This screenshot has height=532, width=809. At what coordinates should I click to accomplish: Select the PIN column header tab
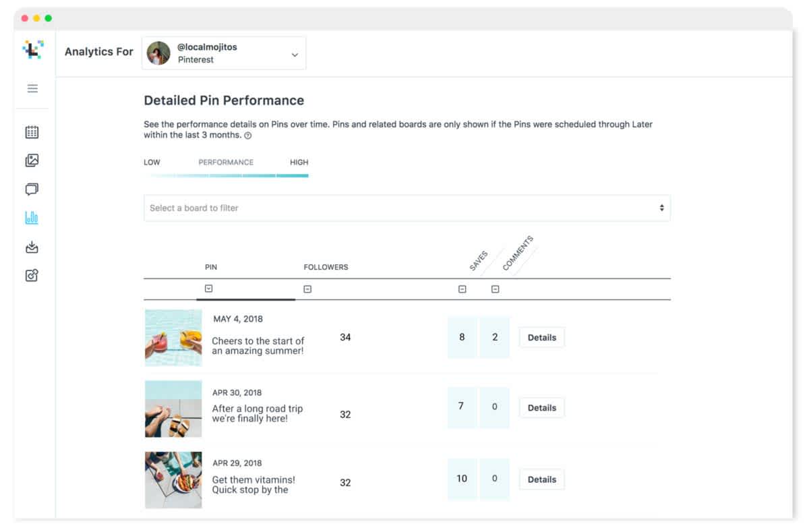pos(211,267)
